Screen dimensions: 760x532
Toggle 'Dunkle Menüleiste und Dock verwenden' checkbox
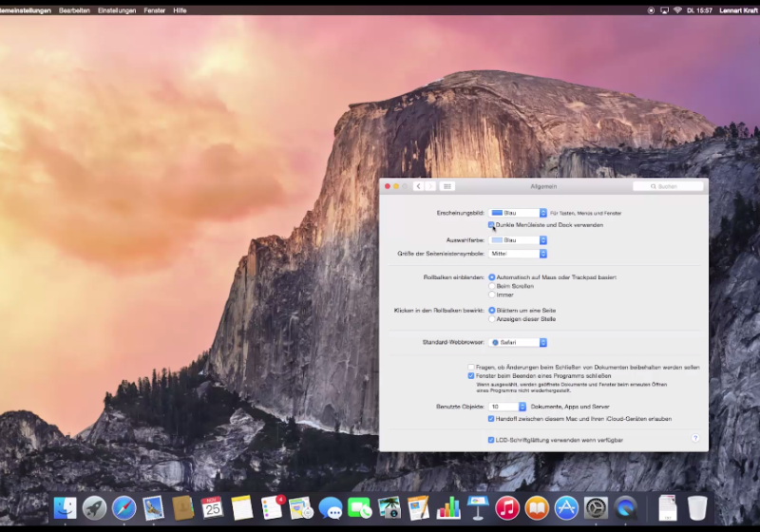point(491,225)
